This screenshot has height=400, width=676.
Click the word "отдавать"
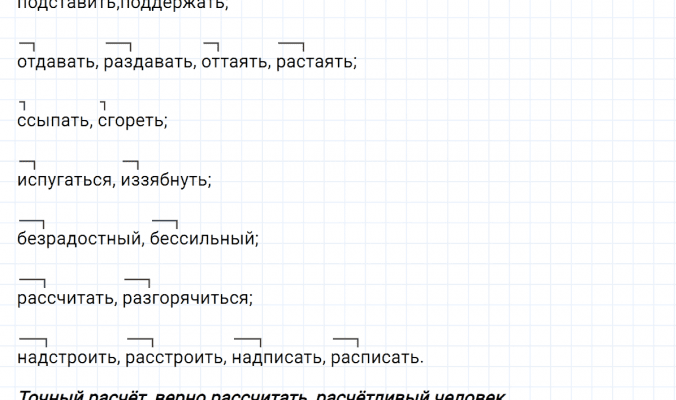[56, 62]
